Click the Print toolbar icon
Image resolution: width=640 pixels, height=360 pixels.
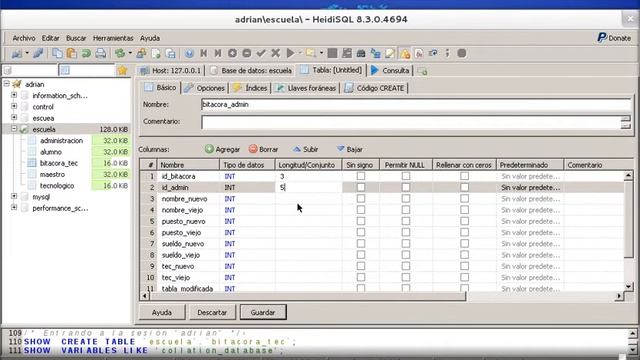coord(100,53)
